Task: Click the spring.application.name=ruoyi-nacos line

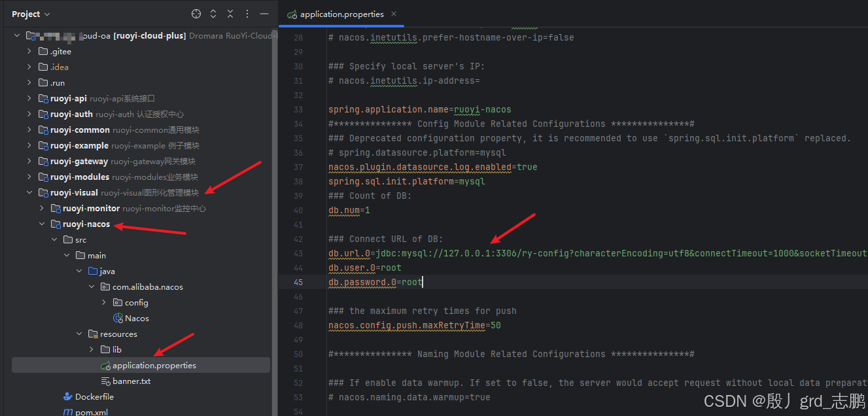Action: pyautogui.click(x=420, y=109)
